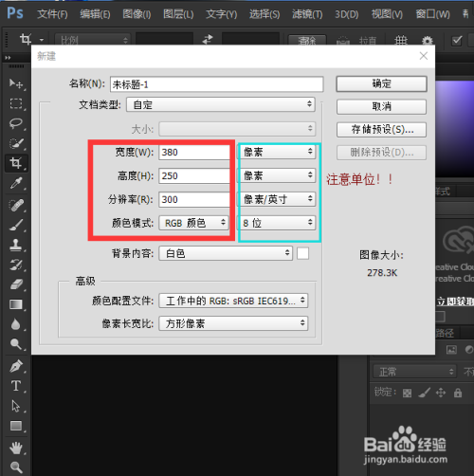Select the Zoom tool

pyautogui.click(x=16, y=467)
